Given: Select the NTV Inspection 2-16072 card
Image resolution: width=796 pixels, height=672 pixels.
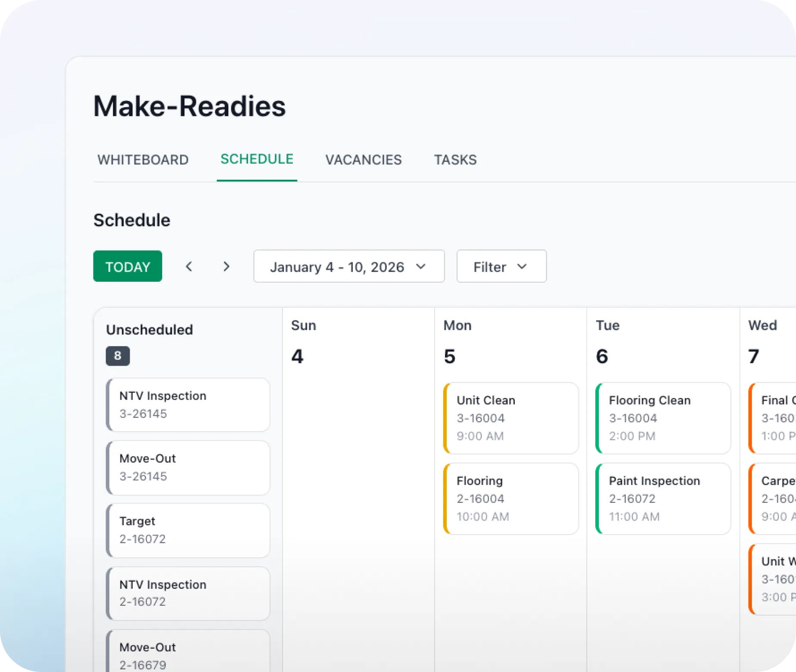Looking at the screenshot, I should [x=188, y=593].
